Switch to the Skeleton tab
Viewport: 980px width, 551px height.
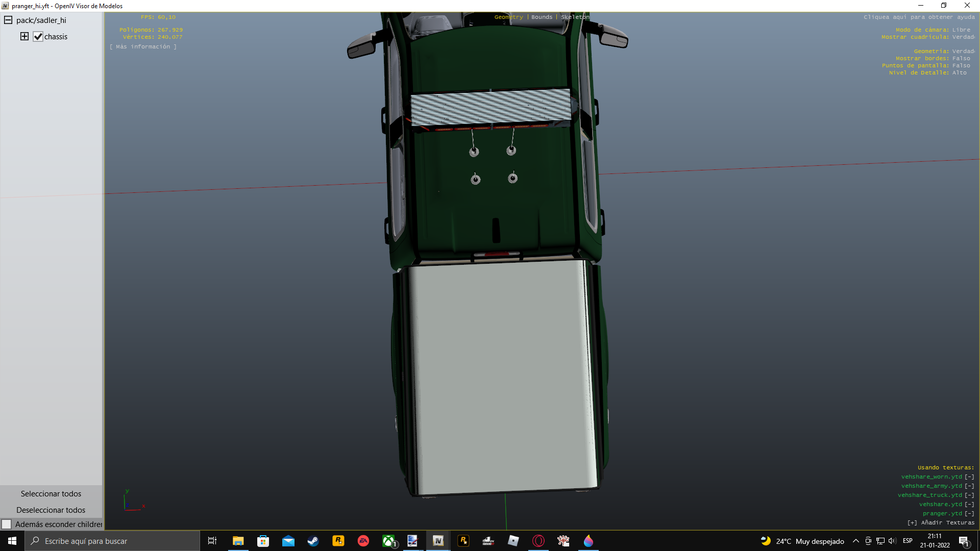click(x=575, y=17)
